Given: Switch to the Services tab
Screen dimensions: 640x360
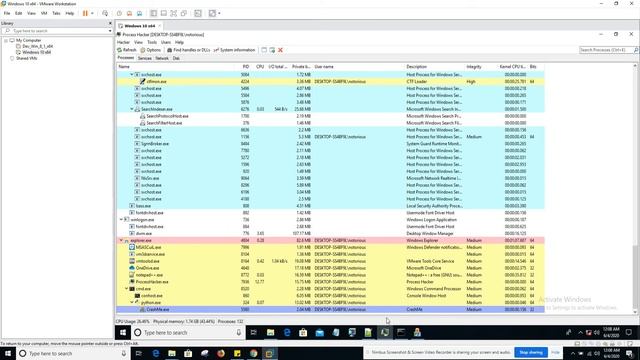Looking at the screenshot, I should pos(144,58).
